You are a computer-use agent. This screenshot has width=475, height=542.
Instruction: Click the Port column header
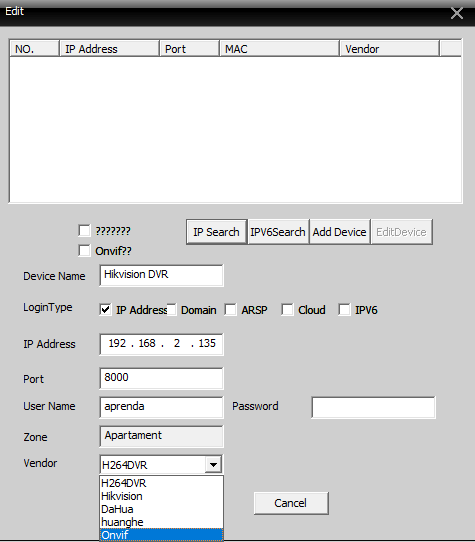coord(189,48)
